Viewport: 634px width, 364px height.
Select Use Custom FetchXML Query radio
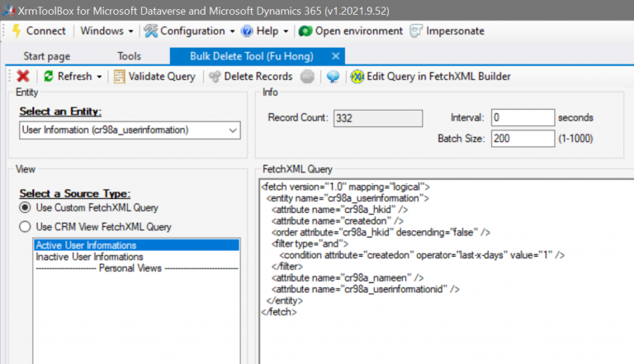25,207
